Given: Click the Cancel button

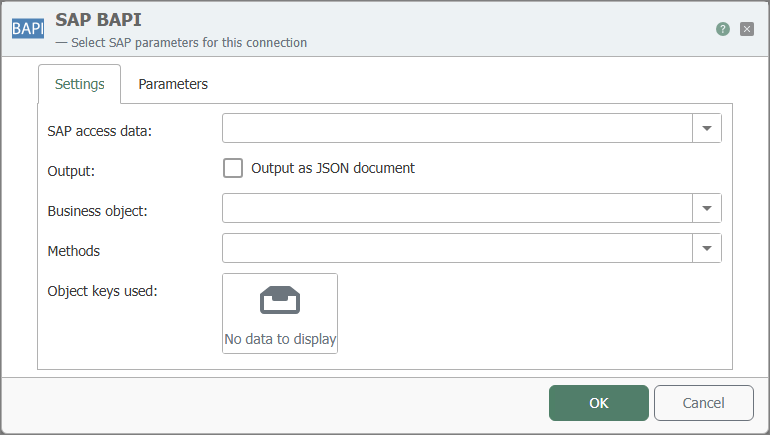Looking at the screenshot, I should (x=704, y=403).
